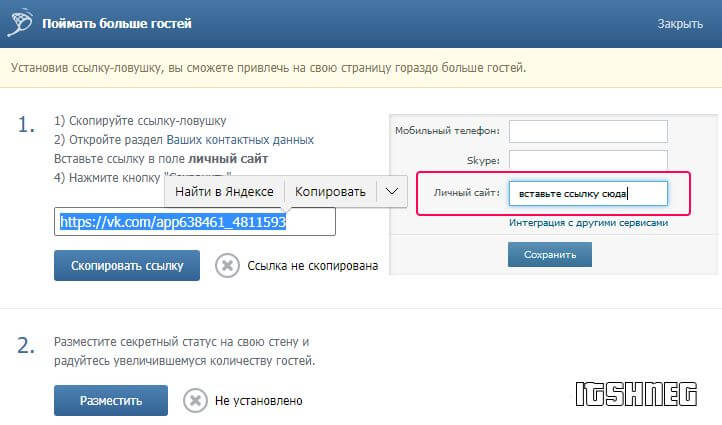Choose Копировать in selection popup

tap(330, 192)
